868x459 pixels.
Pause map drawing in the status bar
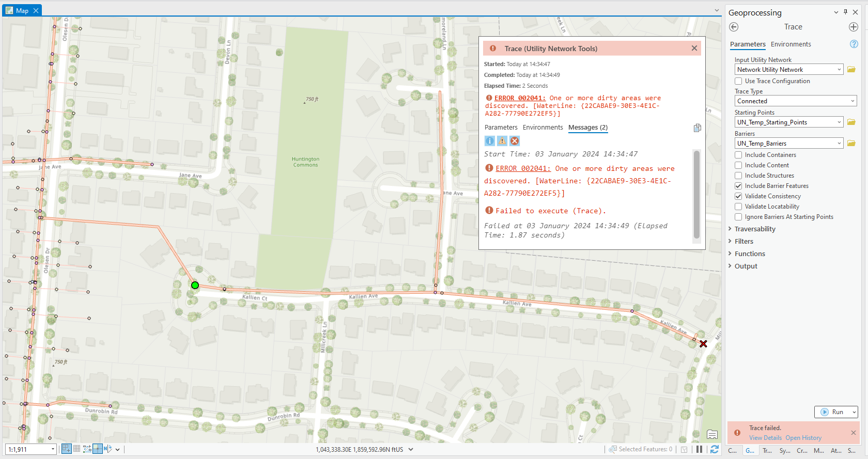699,449
